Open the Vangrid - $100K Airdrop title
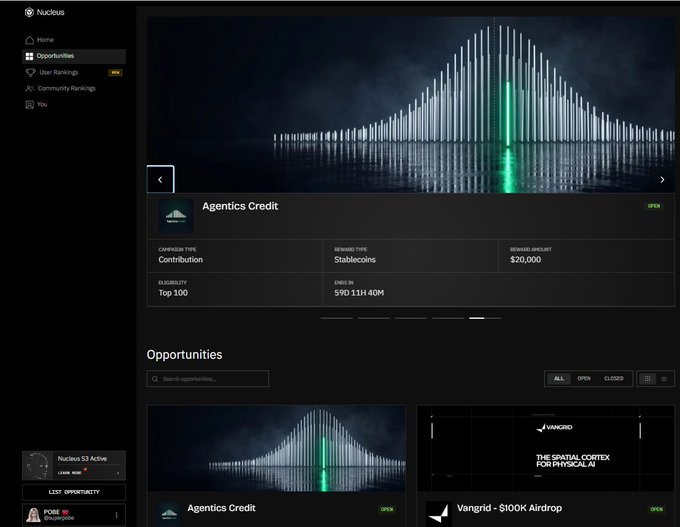 point(509,508)
